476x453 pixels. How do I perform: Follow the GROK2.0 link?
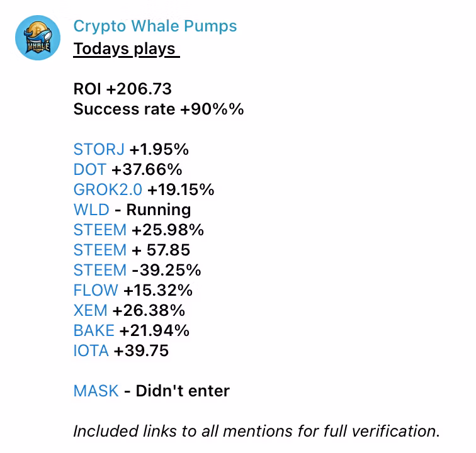pos(108,189)
